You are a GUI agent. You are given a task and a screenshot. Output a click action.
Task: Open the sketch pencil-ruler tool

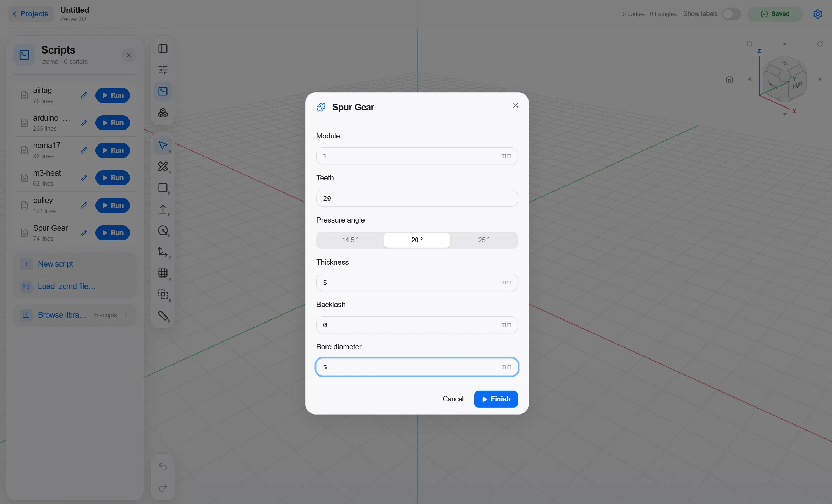pyautogui.click(x=163, y=166)
